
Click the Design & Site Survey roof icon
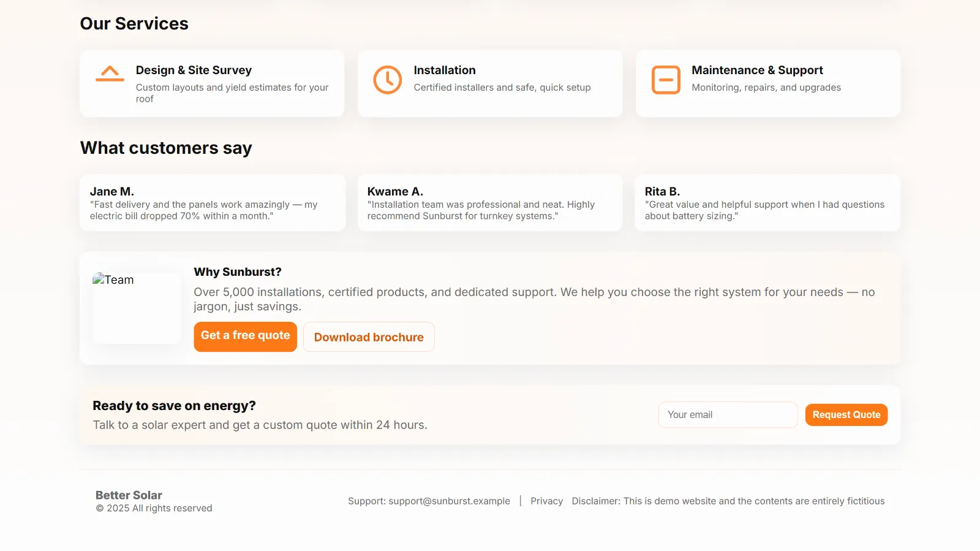click(110, 74)
